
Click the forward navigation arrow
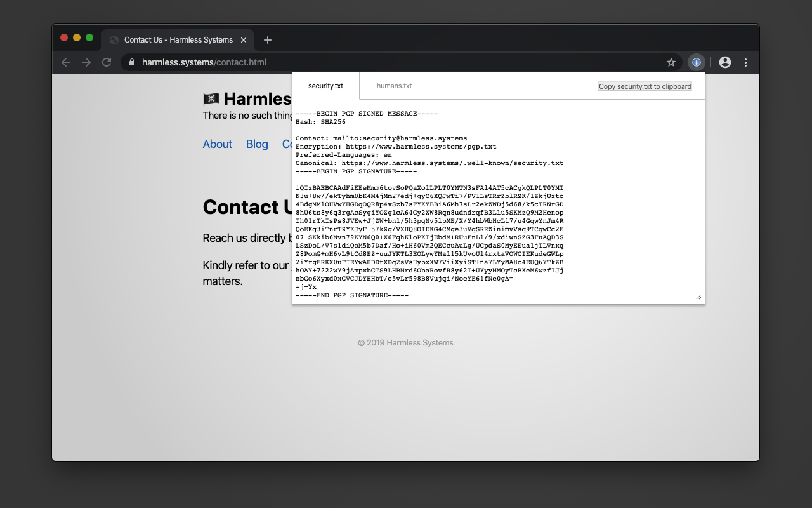coord(86,62)
